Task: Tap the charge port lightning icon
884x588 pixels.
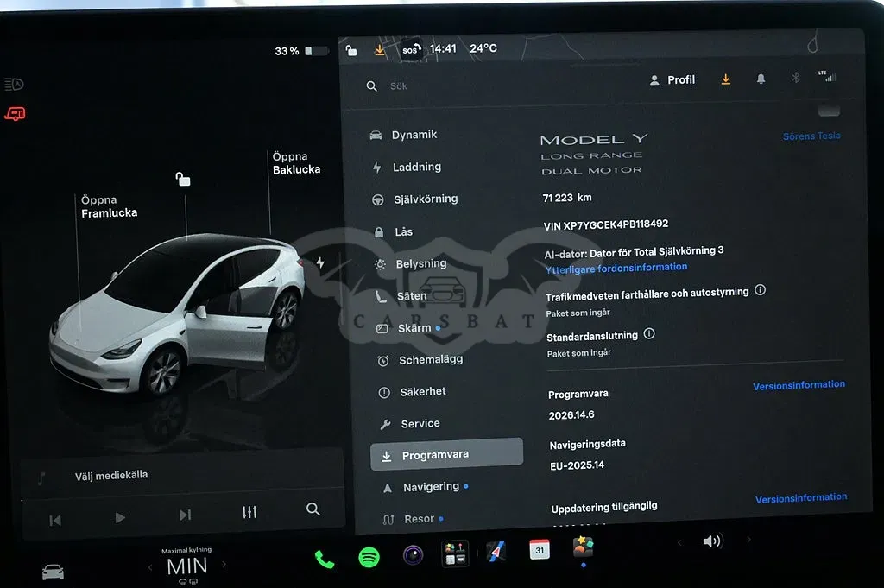Action: (320, 262)
